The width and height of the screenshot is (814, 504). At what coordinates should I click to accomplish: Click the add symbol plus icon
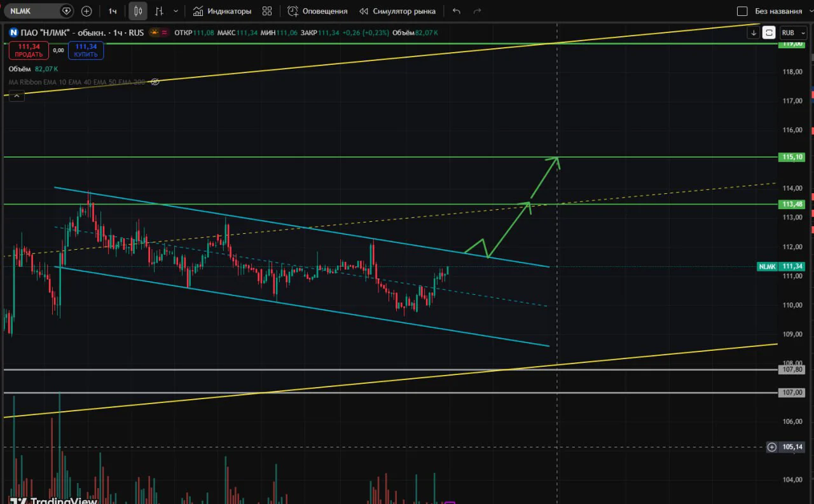86,11
